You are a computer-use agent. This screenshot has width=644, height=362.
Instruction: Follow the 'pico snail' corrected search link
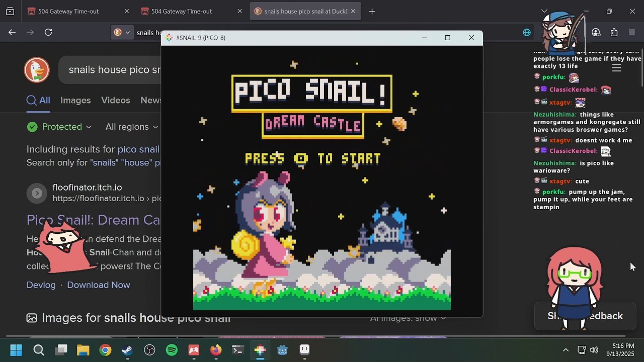138,149
